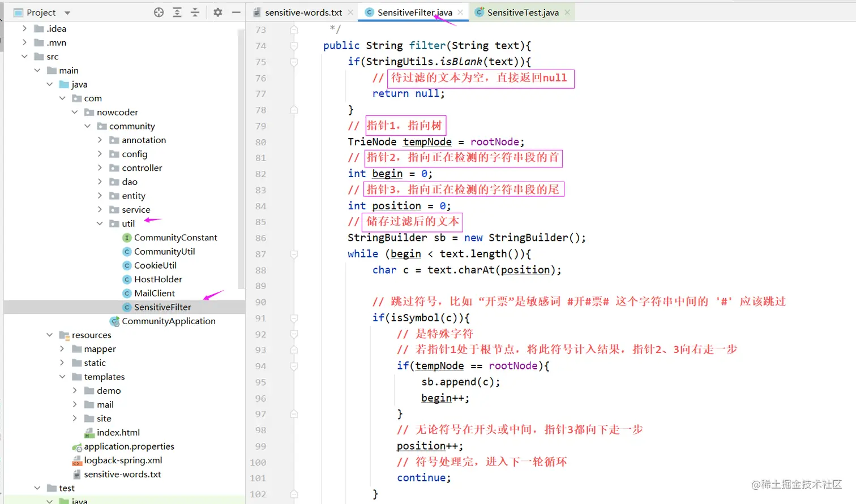Select the logback-spring.xml file
Image resolution: width=856 pixels, height=504 pixels.
[123, 460]
